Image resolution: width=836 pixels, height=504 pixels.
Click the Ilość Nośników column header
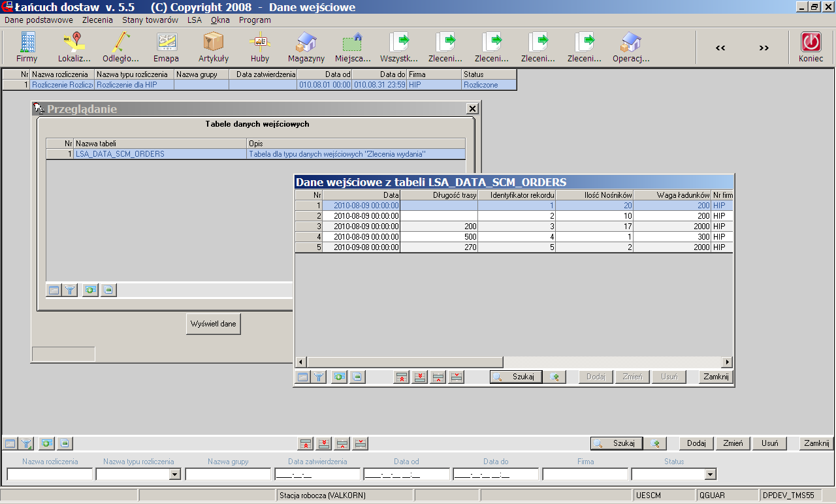coord(594,195)
